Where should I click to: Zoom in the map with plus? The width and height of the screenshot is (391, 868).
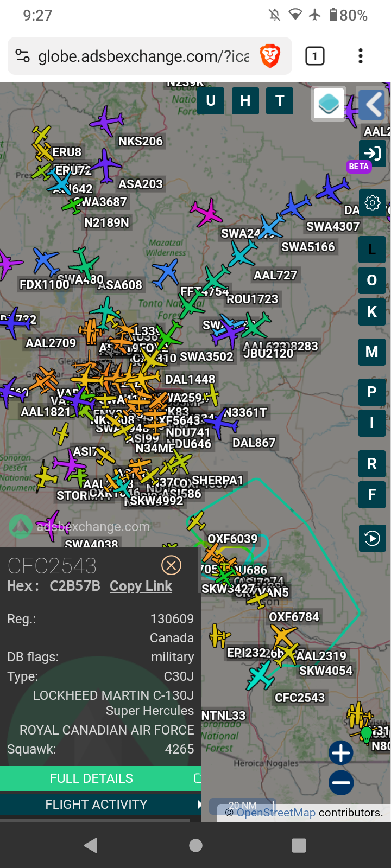point(341,753)
